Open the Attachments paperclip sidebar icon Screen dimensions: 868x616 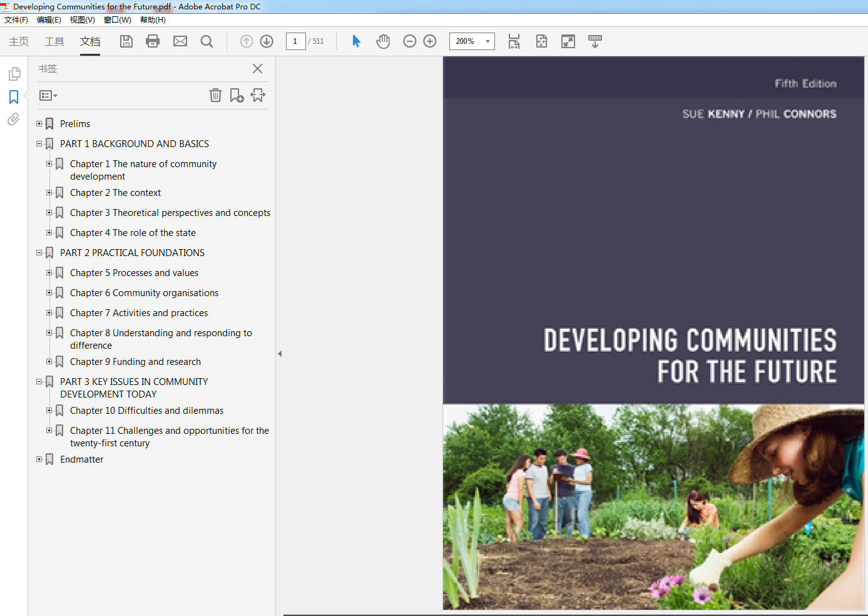tap(14, 119)
